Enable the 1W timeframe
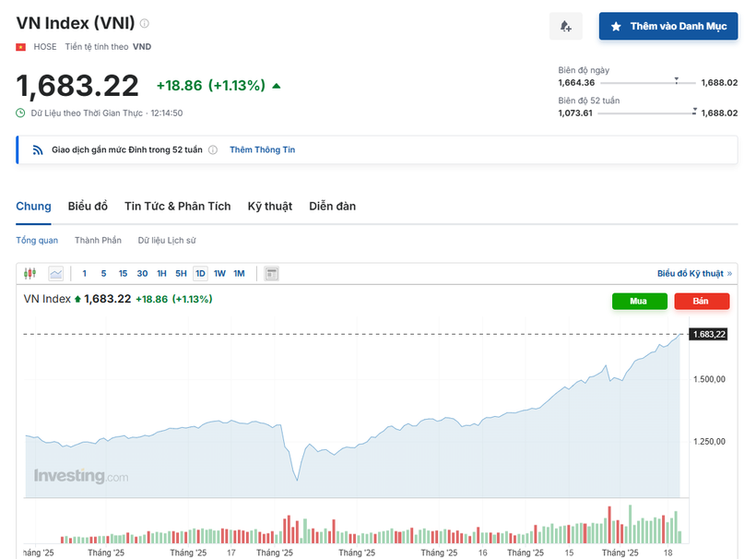Viewport: 756px width, 559px height. (x=221, y=273)
